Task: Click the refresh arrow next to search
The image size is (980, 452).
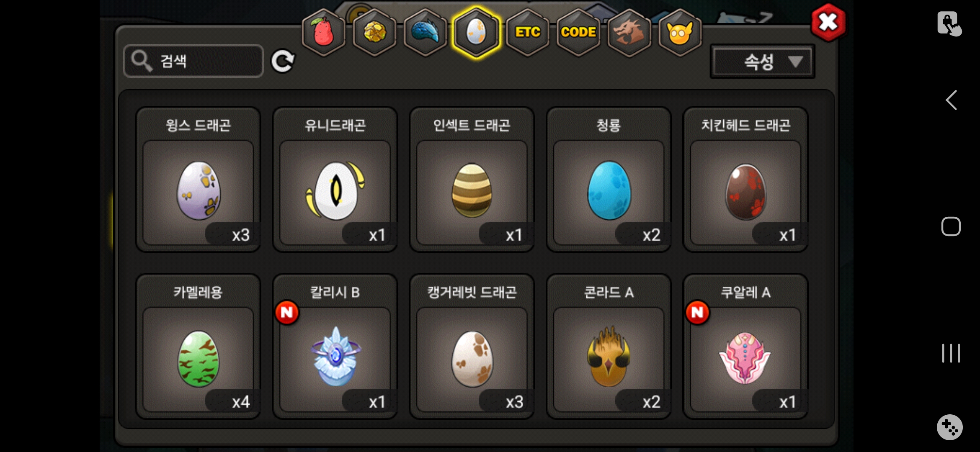Action: 283,62
